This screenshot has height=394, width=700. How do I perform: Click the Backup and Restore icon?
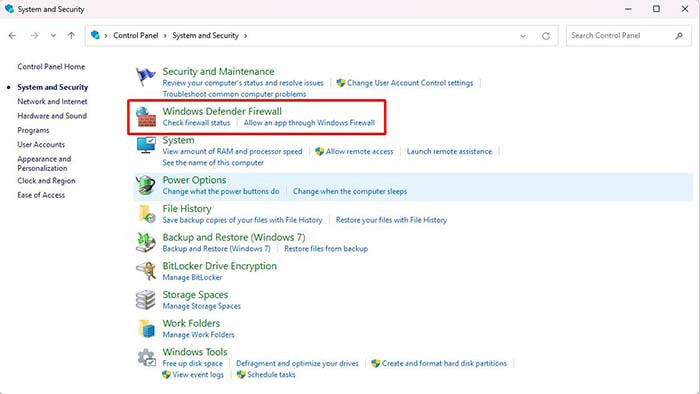point(146,242)
